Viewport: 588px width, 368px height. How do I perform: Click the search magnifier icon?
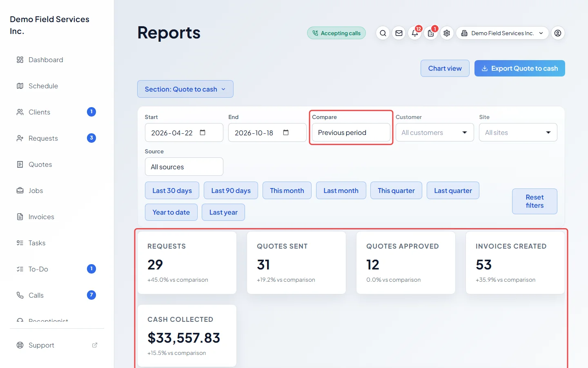(x=383, y=33)
